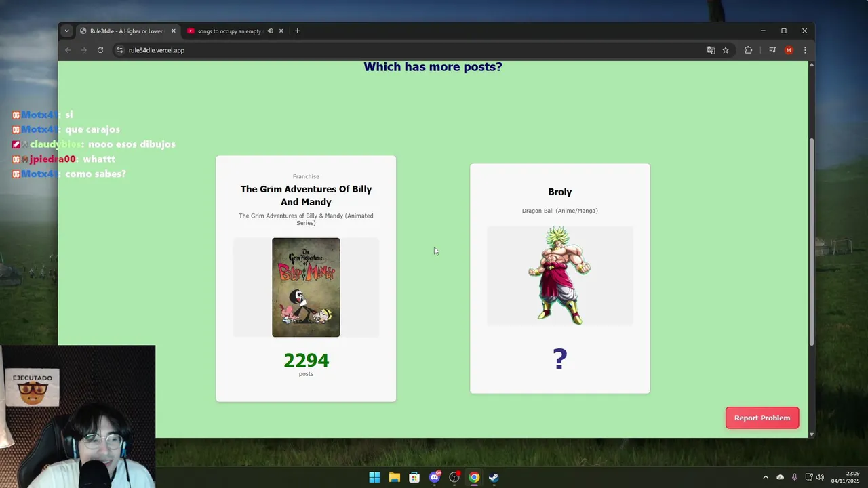Click the Broly character image

(559, 276)
